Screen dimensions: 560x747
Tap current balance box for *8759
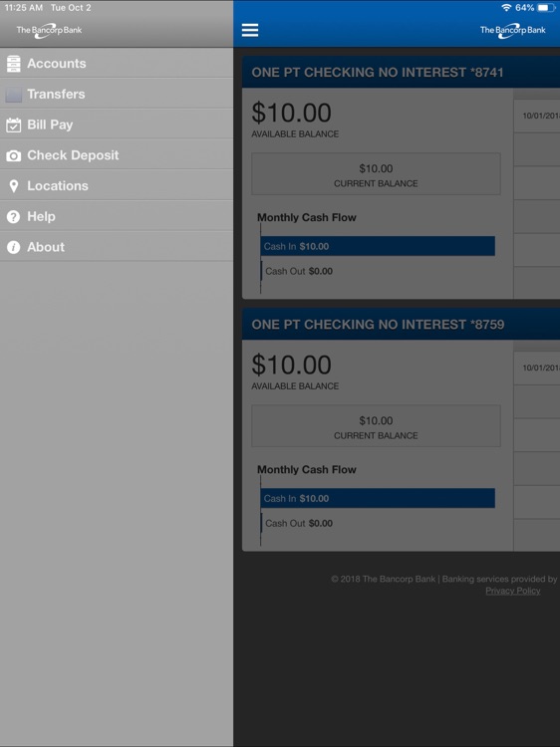(376, 426)
